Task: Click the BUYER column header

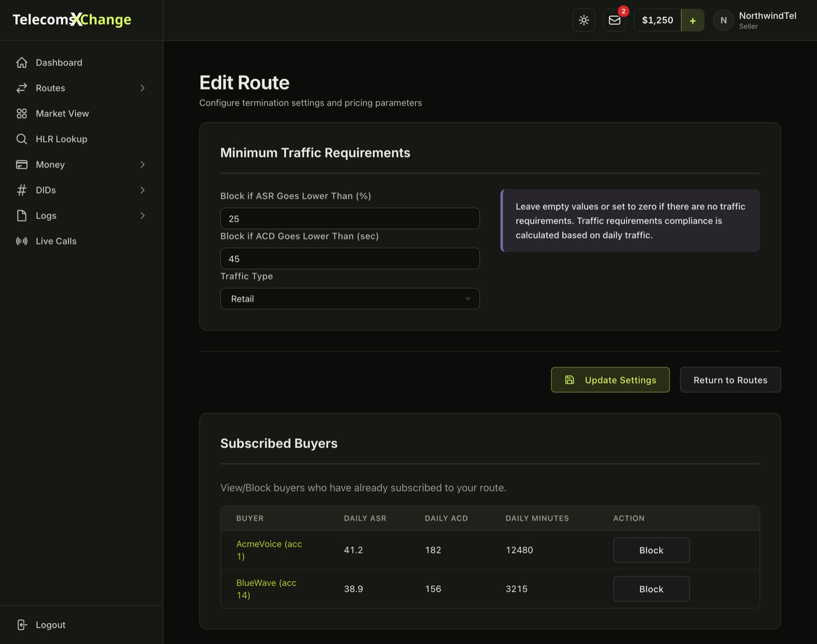Action: (250, 518)
